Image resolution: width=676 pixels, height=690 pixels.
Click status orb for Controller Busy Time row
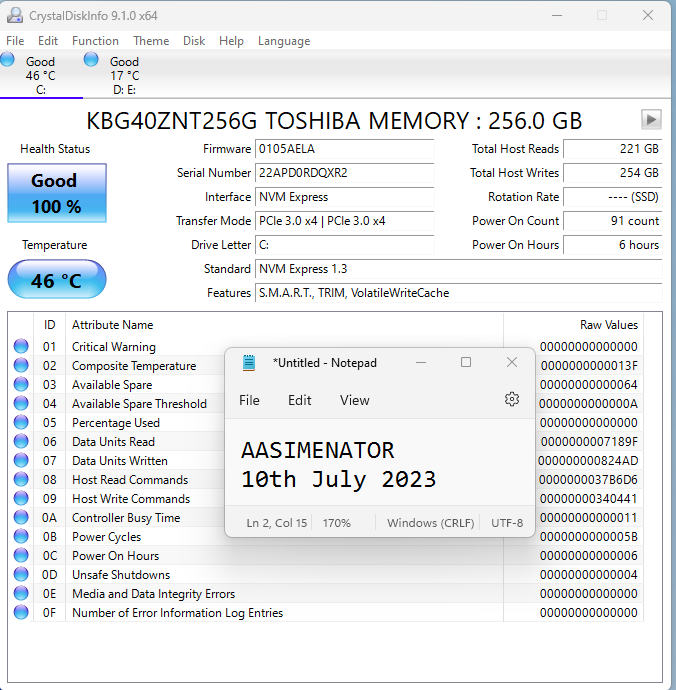[21, 517]
